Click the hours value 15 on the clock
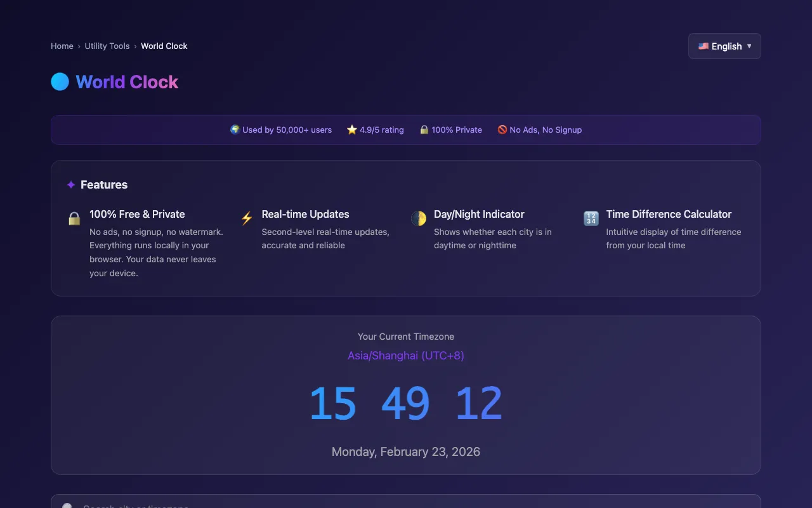Viewport: 812px width, 508px height. click(x=333, y=404)
